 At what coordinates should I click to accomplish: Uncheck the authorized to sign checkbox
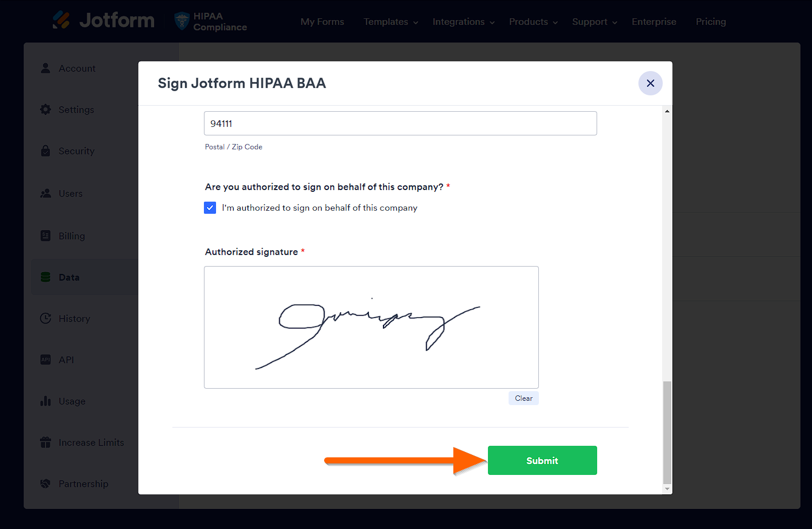click(x=210, y=208)
